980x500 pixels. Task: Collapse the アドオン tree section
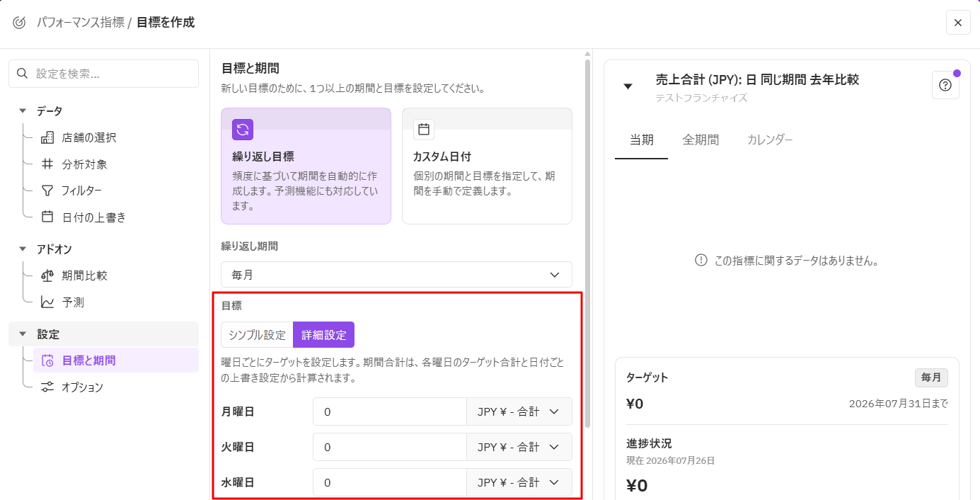pyautogui.click(x=23, y=249)
